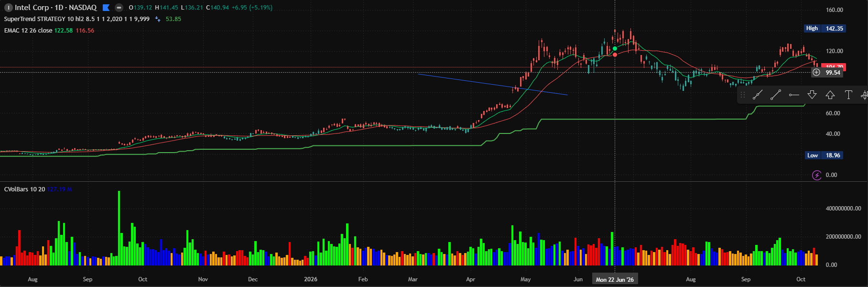This screenshot has height=287, width=868.
Task: Click the 160.00 price axis label
Action: [834, 10]
